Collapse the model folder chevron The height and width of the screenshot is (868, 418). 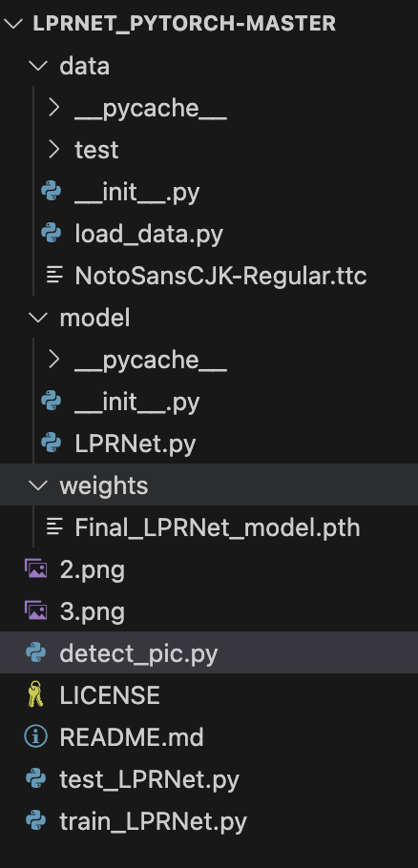coord(39,318)
